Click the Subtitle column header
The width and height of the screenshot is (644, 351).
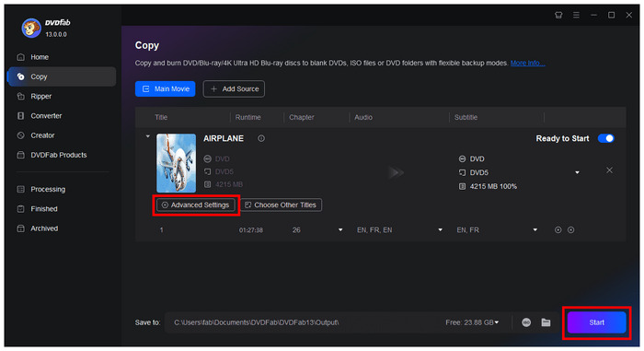click(466, 117)
